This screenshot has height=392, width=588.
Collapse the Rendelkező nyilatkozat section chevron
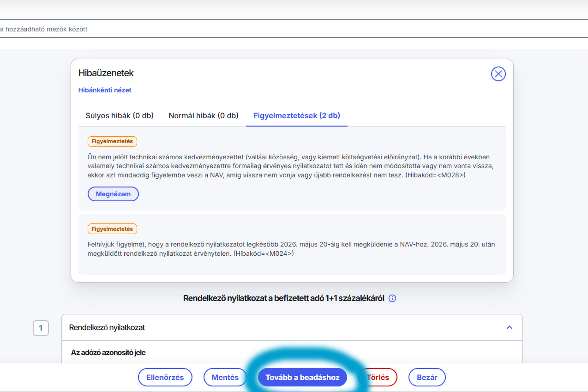pos(509,327)
